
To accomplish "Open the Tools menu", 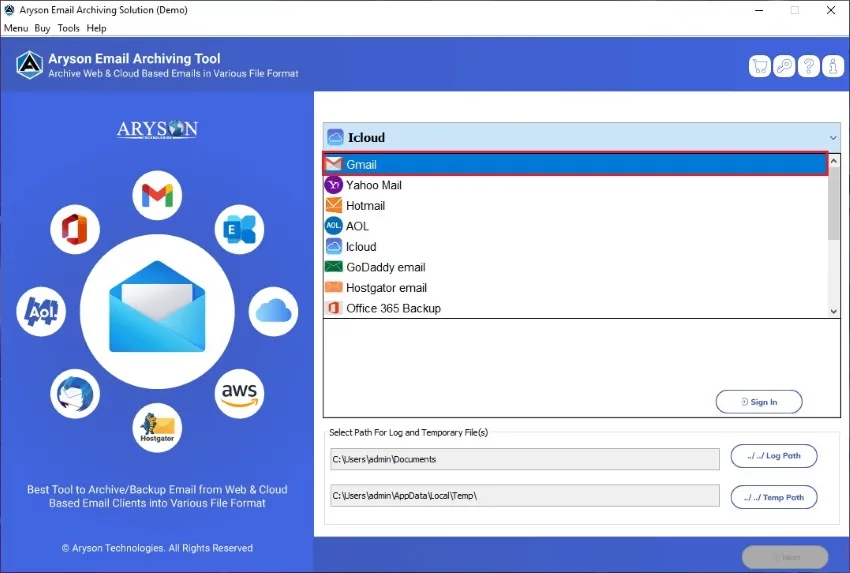I will (x=68, y=28).
